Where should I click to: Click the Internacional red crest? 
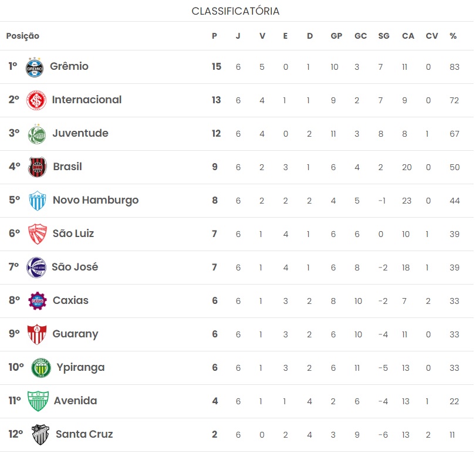pos(36,100)
